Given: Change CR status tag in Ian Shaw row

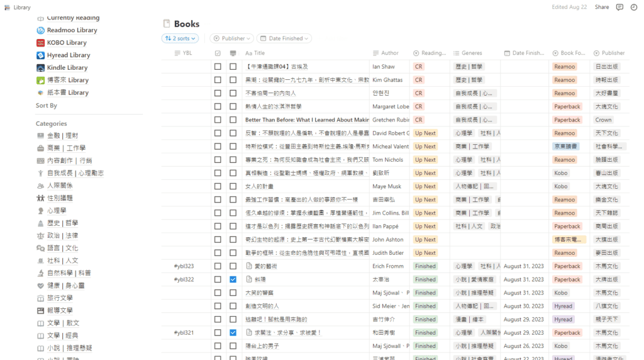Looking at the screenshot, I should (x=418, y=67).
